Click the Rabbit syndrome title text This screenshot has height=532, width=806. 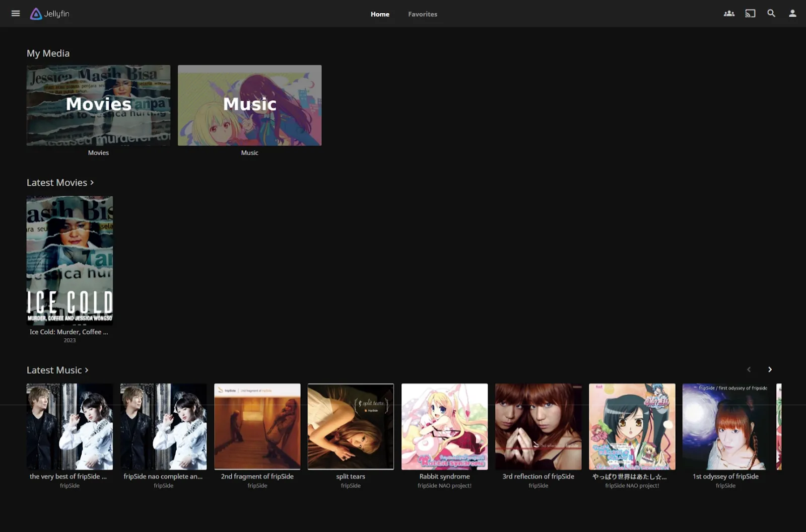tap(444, 476)
